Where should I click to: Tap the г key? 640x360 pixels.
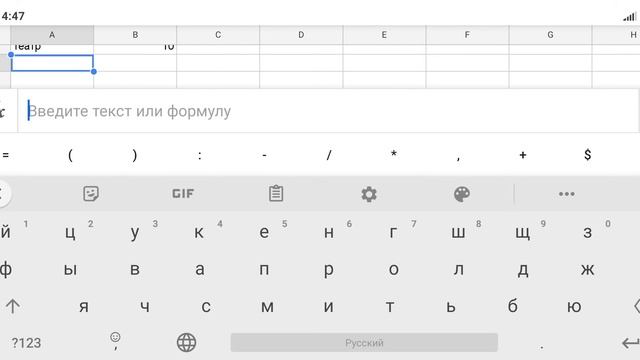[x=393, y=233]
